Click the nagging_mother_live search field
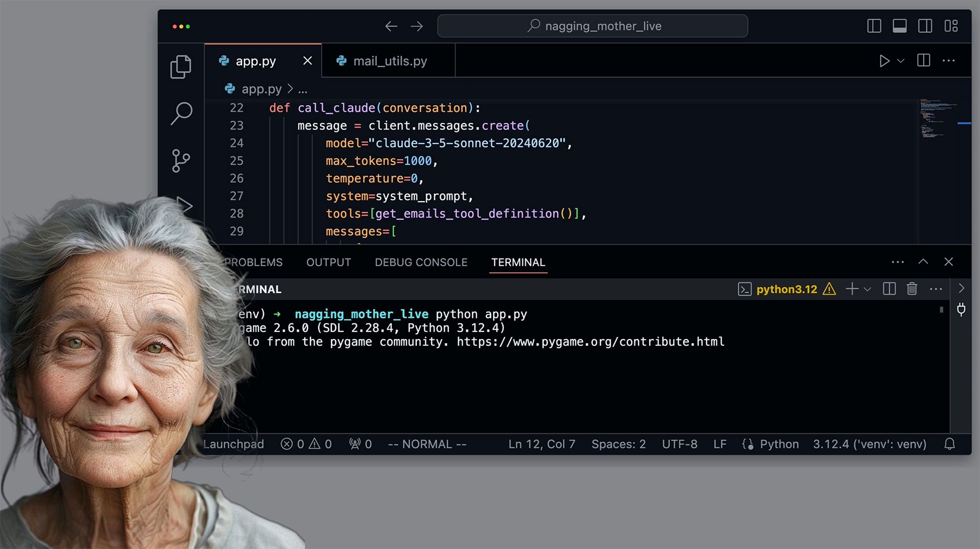 point(592,26)
